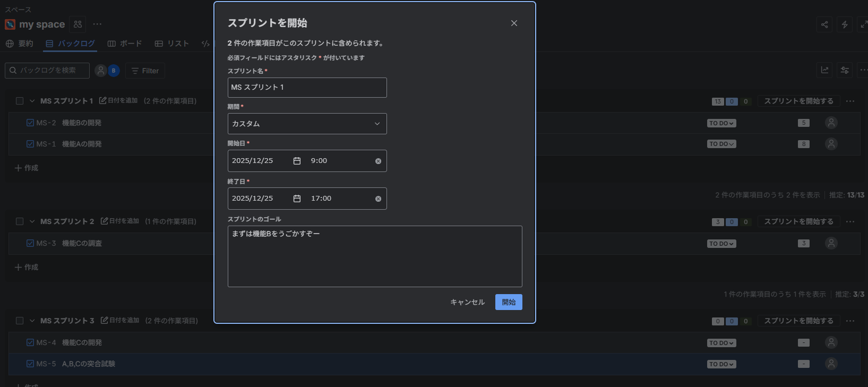
Task: Click the スプリント名 input field
Action: (307, 88)
